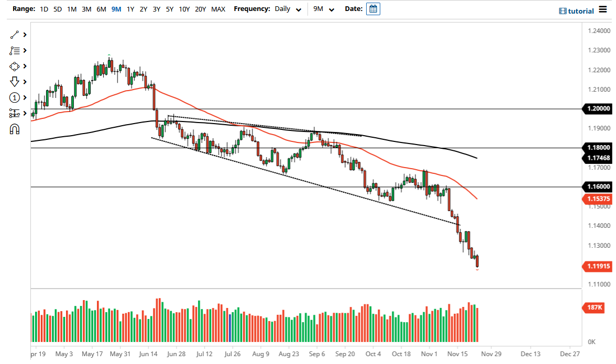Select the down-arrow annotation tool
This screenshot has width=616, height=364.
14,82
